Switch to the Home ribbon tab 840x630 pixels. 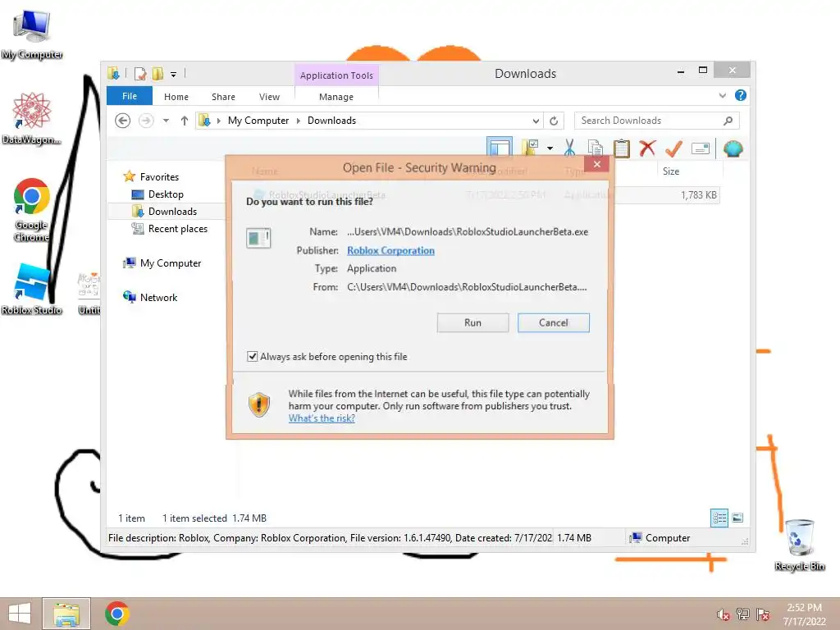(176, 97)
